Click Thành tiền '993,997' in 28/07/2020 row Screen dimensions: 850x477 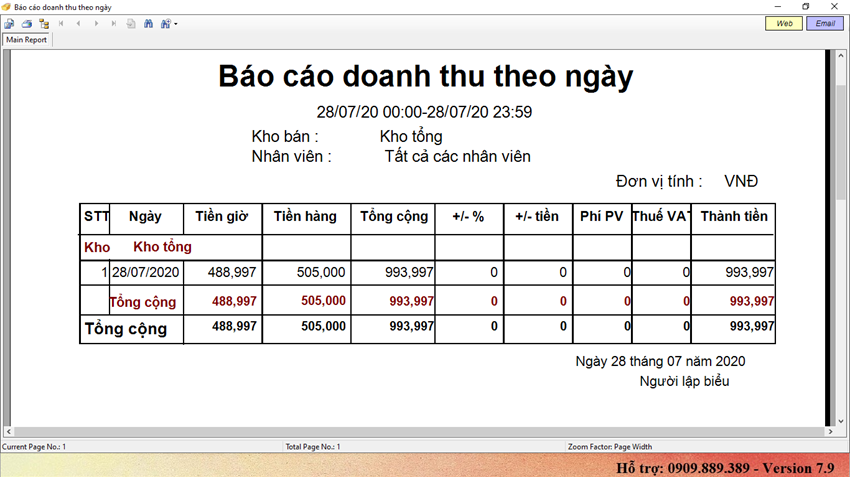pyautogui.click(x=750, y=273)
